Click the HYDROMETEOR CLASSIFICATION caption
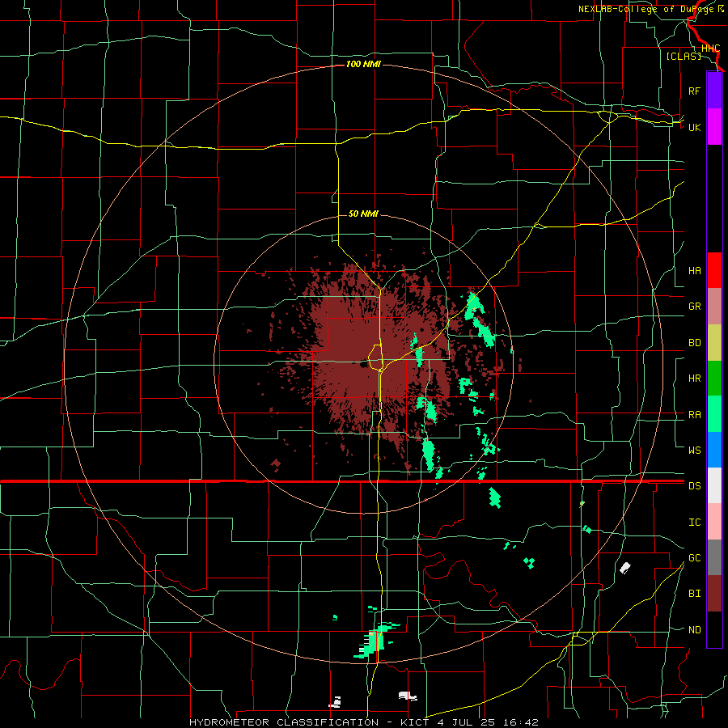This screenshot has width=728, height=728. [x=284, y=722]
